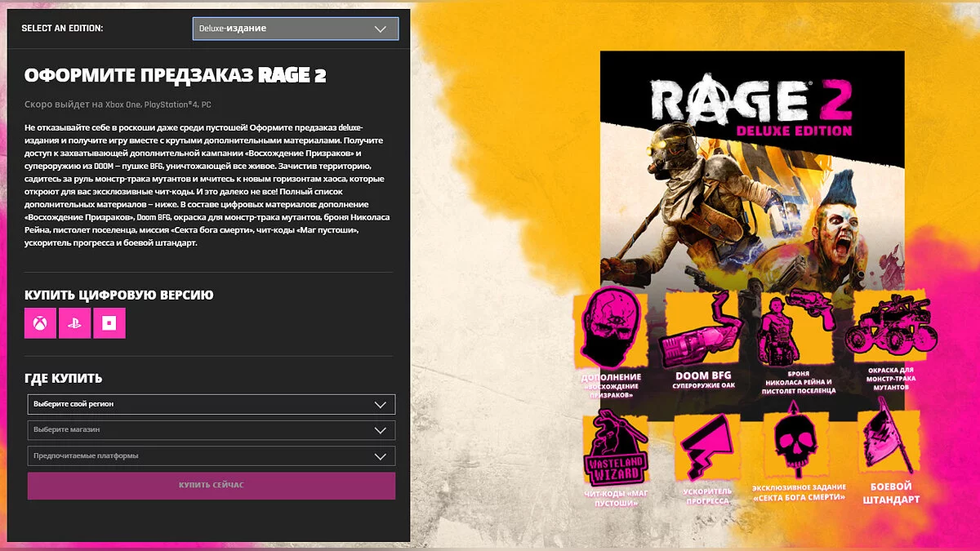This screenshot has width=980, height=551.
Task: Click the БОЕВОЙ ШТАНДАРТ caption
Action: click(891, 493)
